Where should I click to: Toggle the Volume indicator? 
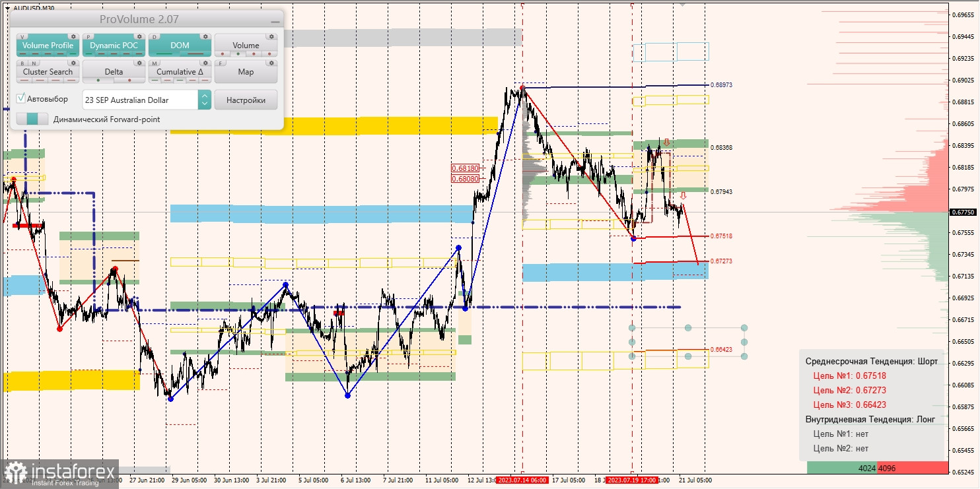click(x=246, y=46)
